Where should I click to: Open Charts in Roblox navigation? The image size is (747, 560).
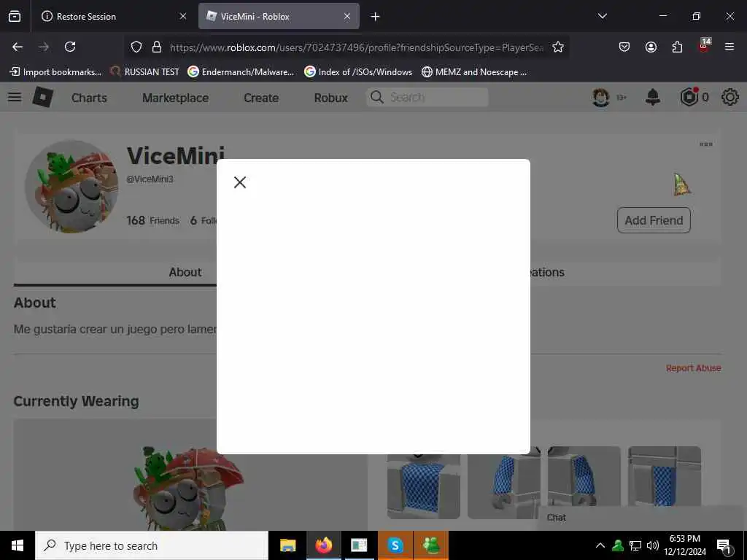coord(89,98)
